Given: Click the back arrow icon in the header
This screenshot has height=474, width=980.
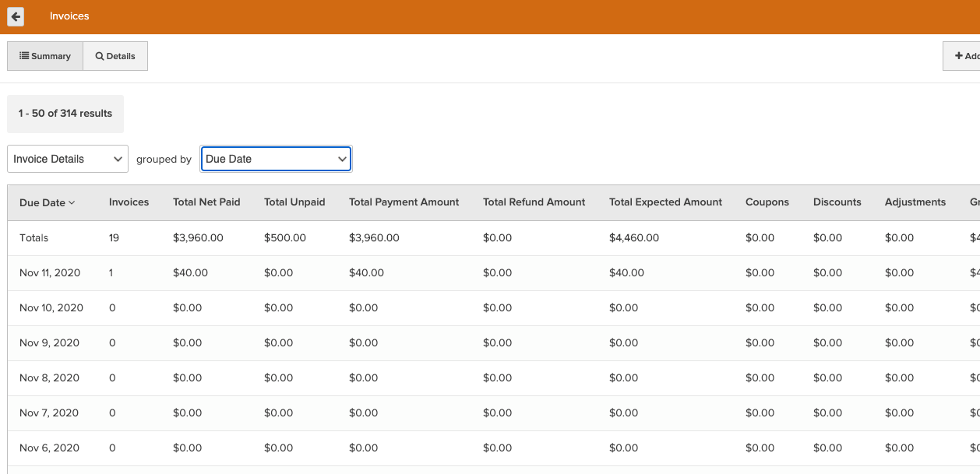Looking at the screenshot, I should coord(15,16).
